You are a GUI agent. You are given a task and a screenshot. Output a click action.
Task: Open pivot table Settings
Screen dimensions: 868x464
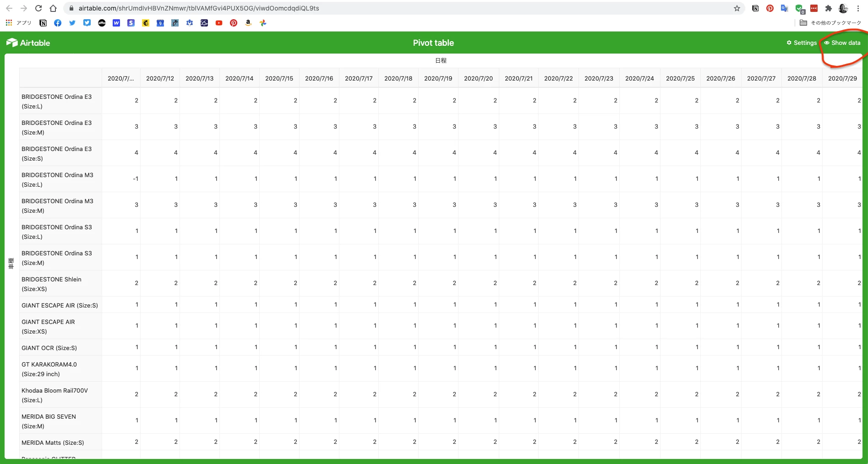pyautogui.click(x=802, y=43)
